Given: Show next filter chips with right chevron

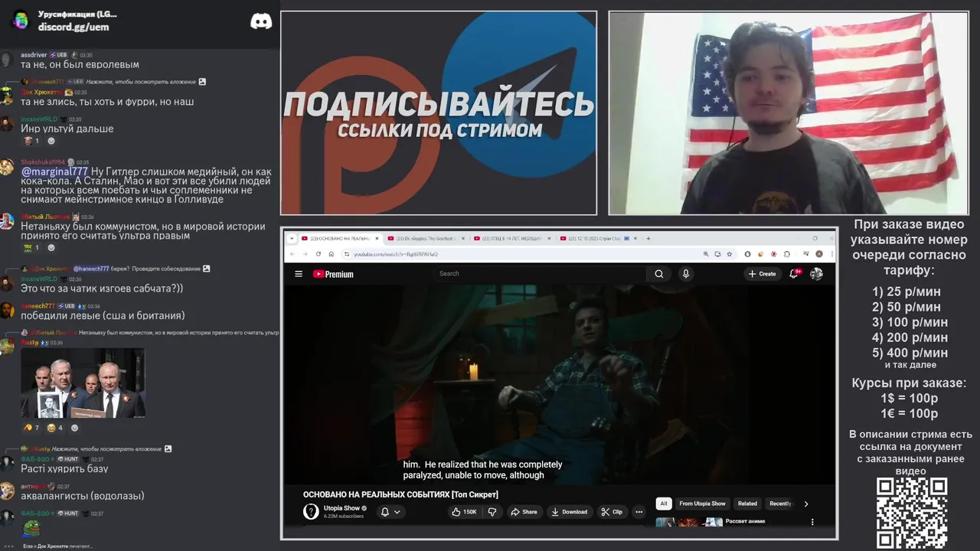Looking at the screenshot, I should [805, 504].
